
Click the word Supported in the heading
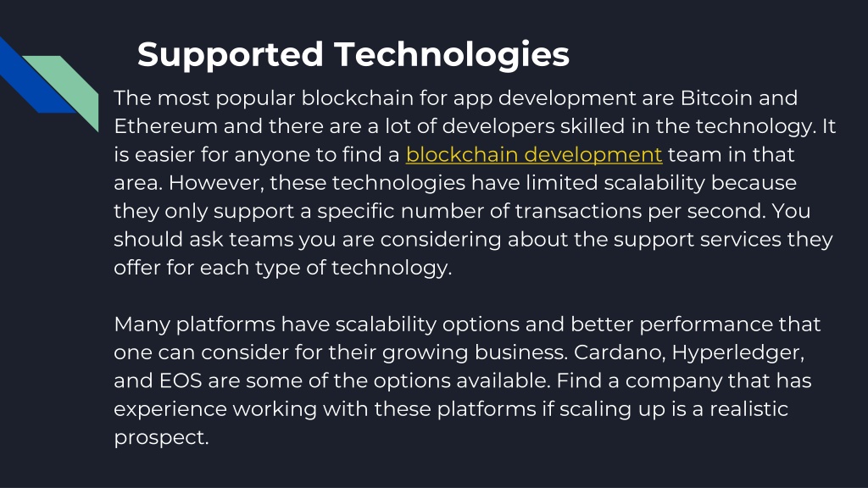[231, 54]
